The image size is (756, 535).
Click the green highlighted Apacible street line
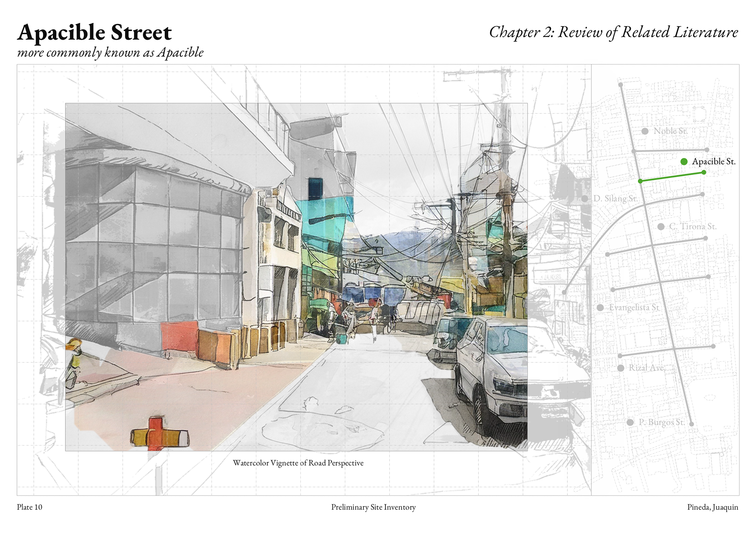coord(672,176)
